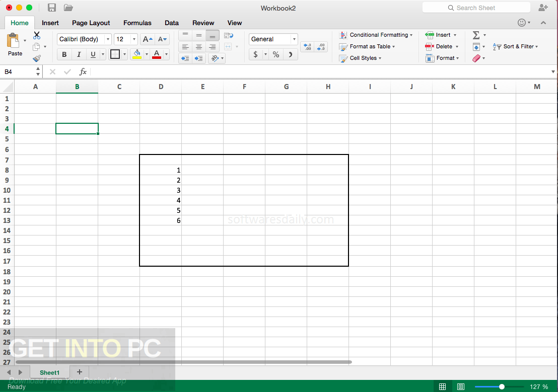Image resolution: width=558 pixels, height=392 pixels.
Task: Adjust the zoom slider
Action: pyautogui.click(x=502, y=386)
